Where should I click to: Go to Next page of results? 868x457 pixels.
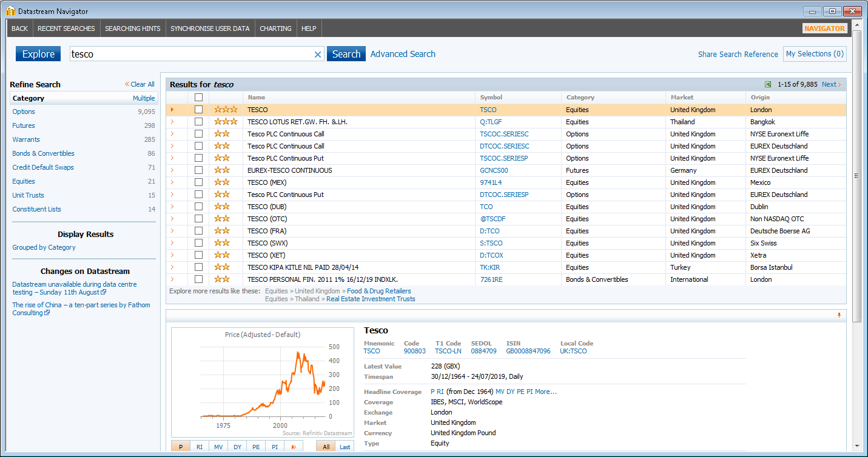(x=831, y=85)
